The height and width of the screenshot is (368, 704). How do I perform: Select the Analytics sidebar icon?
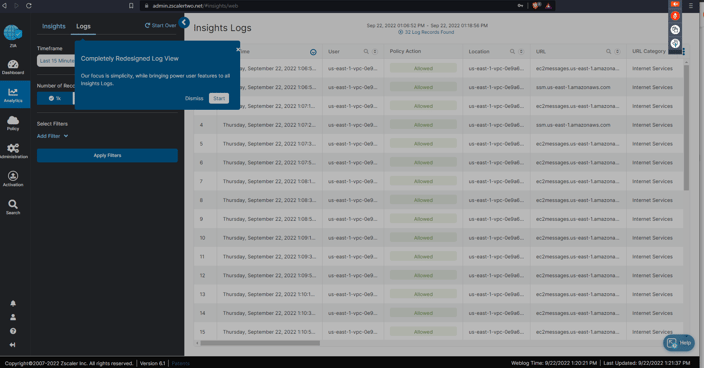(x=13, y=95)
